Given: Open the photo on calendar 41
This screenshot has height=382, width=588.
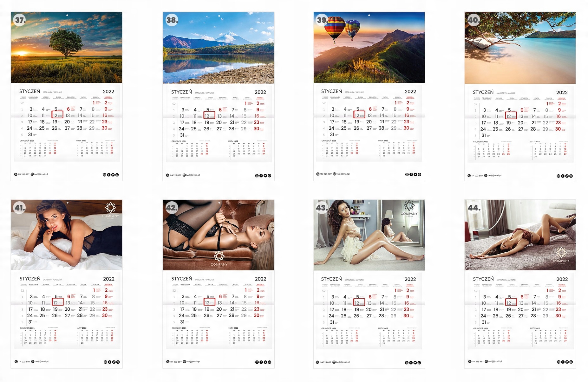Looking at the screenshot, I should (67, 235).
